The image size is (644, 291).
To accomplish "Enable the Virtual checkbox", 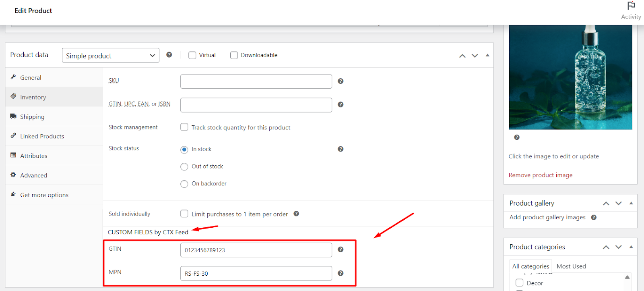I will tap(192, 55).
